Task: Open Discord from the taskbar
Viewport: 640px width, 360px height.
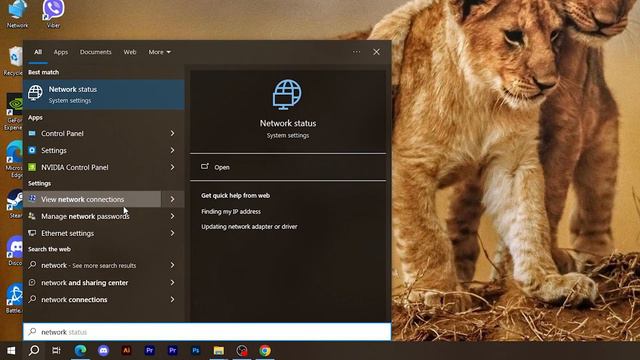Action: point(104,351)
